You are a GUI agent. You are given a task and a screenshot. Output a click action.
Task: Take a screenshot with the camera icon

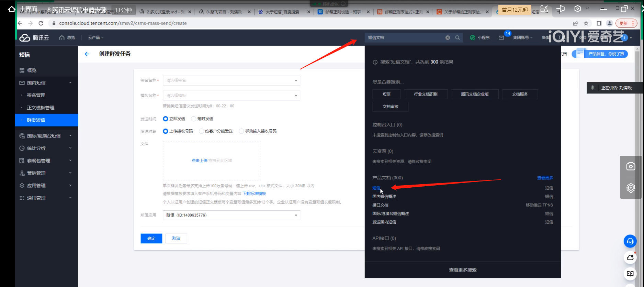coord(631,166)
